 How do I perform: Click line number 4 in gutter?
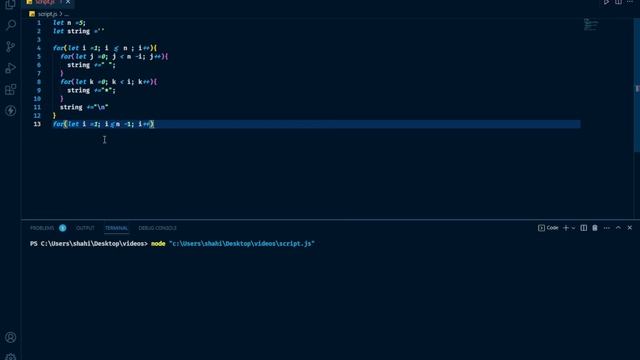[x=39, y=48]
